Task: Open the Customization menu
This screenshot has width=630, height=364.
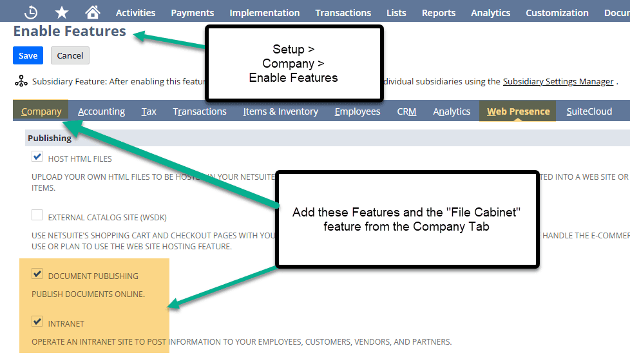Action: click(557, 13)
